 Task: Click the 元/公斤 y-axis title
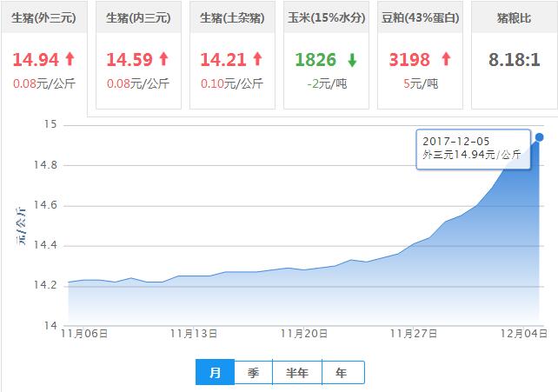21,225
